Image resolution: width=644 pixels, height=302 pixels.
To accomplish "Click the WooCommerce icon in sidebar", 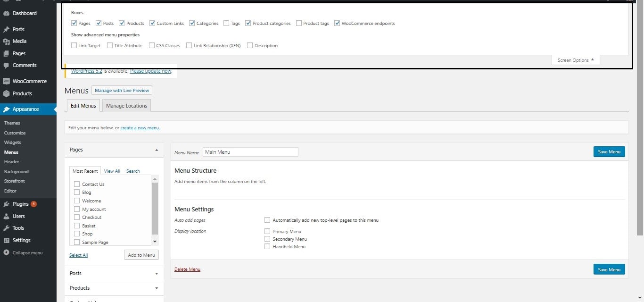I will 6,81.
